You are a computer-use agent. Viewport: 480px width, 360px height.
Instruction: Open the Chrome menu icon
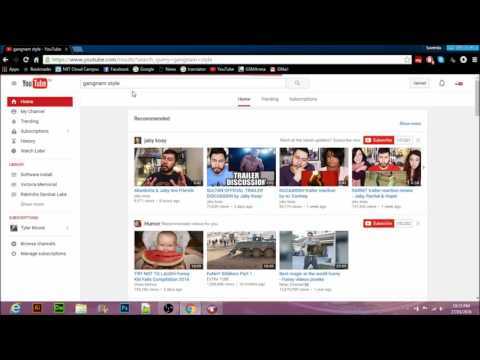tap(475, 60)
